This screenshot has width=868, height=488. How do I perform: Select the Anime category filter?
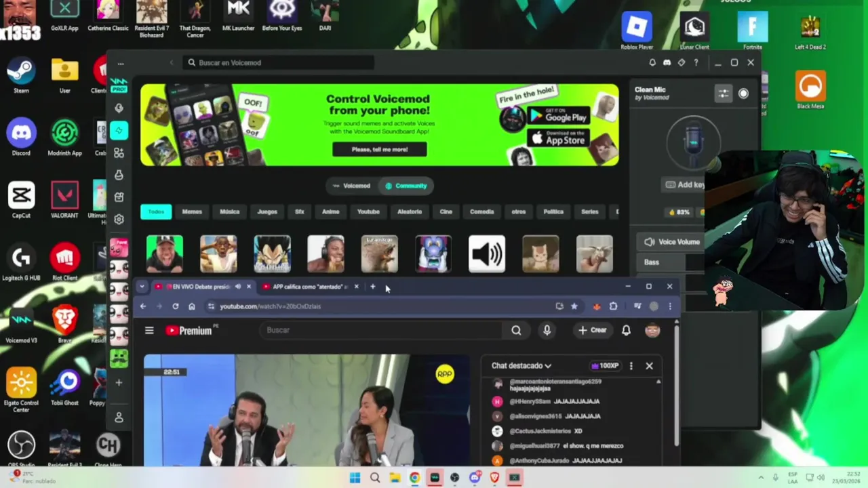330,212
